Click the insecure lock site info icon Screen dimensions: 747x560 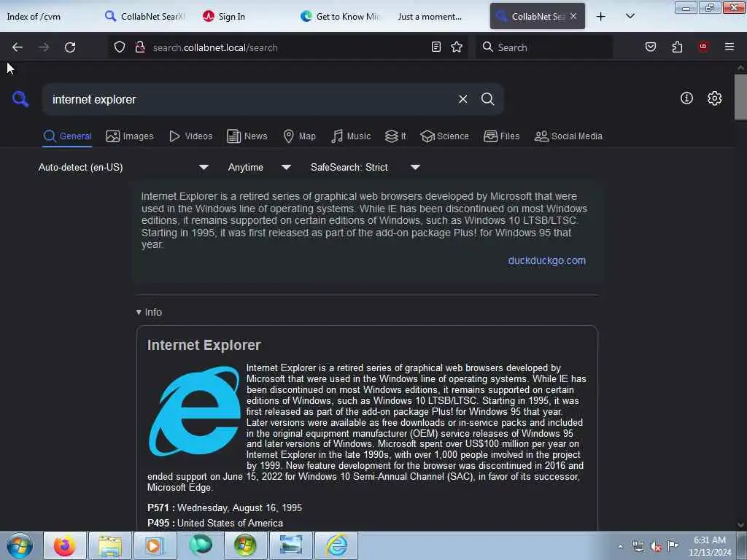pos(139,47)
